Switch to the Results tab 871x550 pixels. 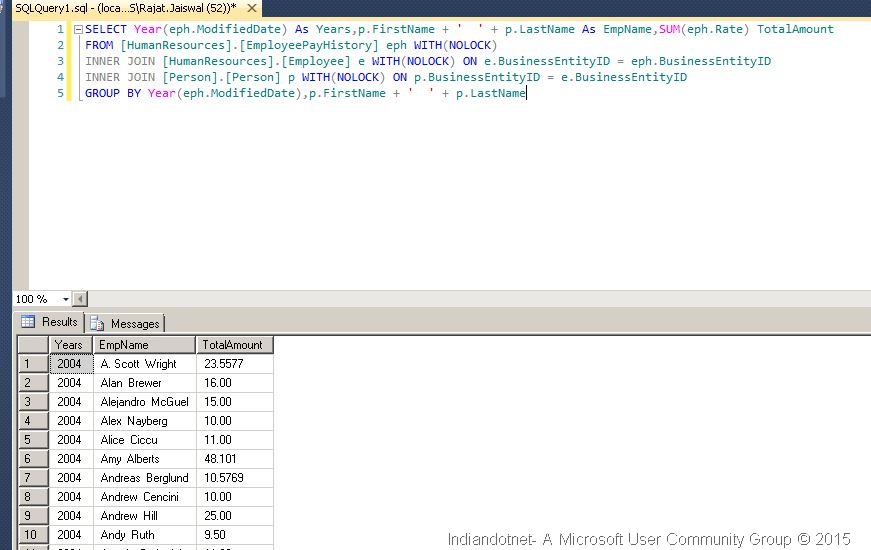point(50,322)
